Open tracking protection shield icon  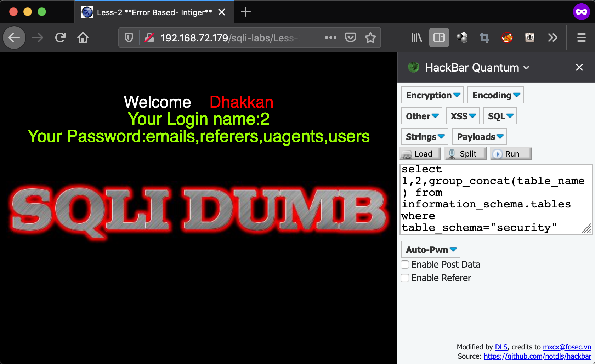coord(129,38)
